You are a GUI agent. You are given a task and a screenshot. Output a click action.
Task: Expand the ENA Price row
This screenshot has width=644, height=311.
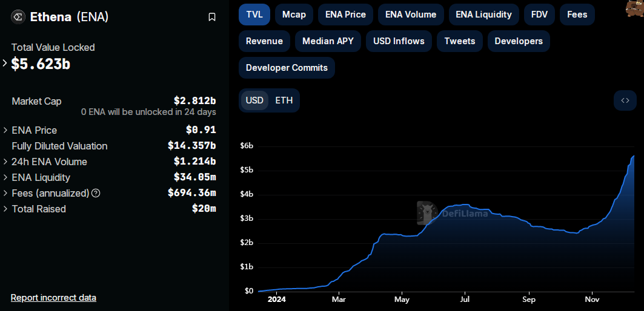pyautogui.click(x=5, y=130)
